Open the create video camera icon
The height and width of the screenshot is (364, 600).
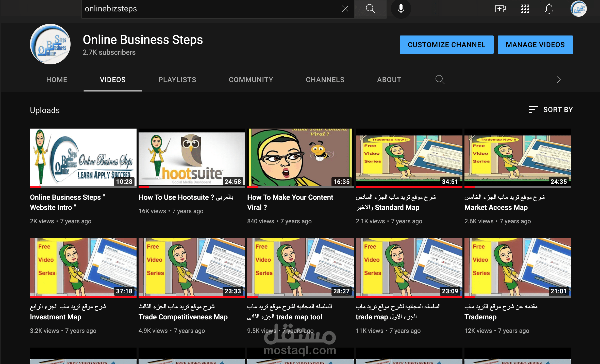pyautogui.click(x=500, y=9)
